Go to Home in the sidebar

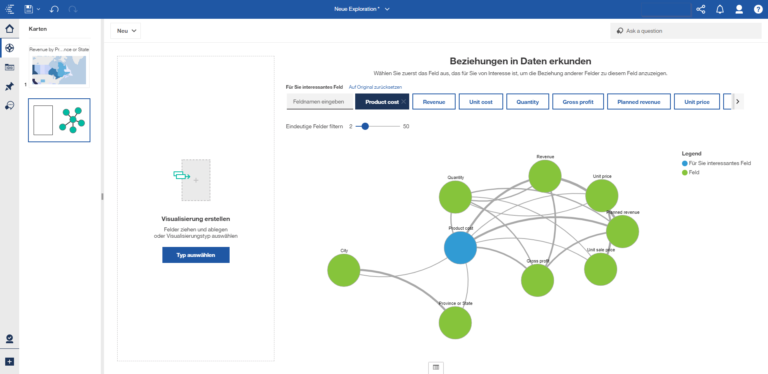click(x=9, y=28)
